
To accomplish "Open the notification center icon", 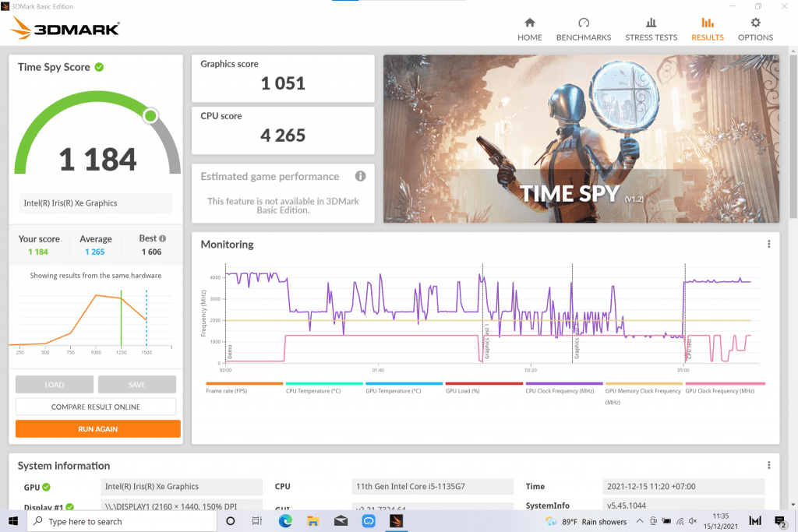I will click(781, 521).
